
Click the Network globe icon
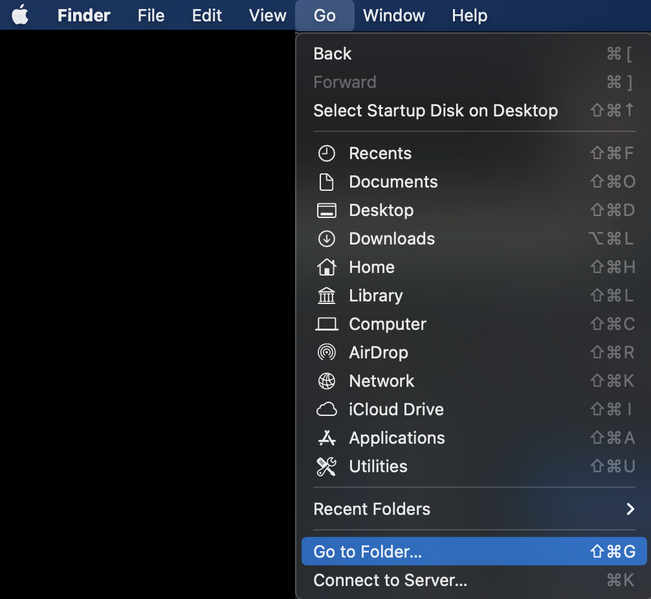point(326,381)
